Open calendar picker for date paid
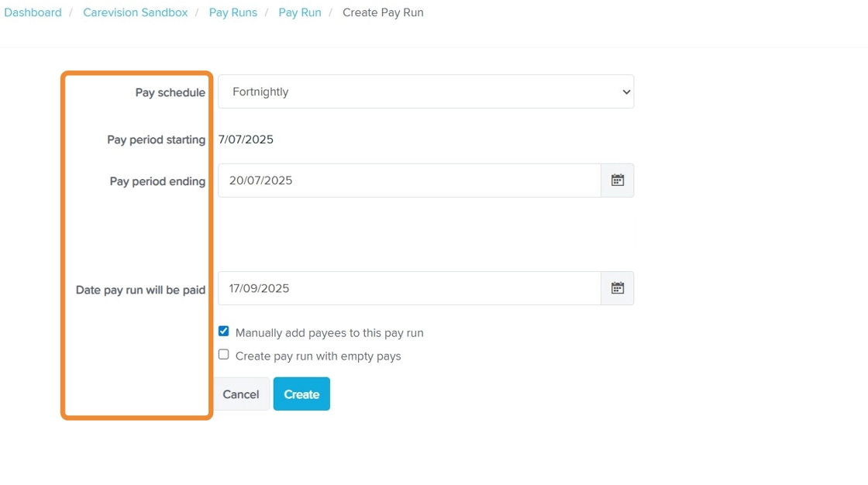This screenshot has height=485, width=868. [x=617, y=288]
